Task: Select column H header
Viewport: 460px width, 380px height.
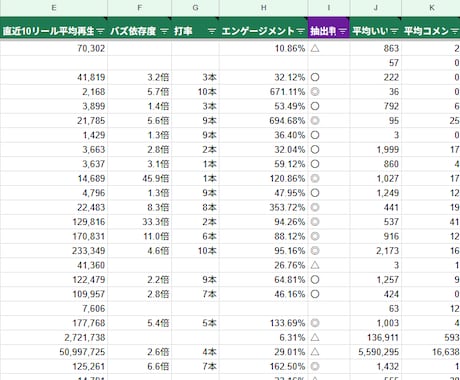Action: pos(263,8)
